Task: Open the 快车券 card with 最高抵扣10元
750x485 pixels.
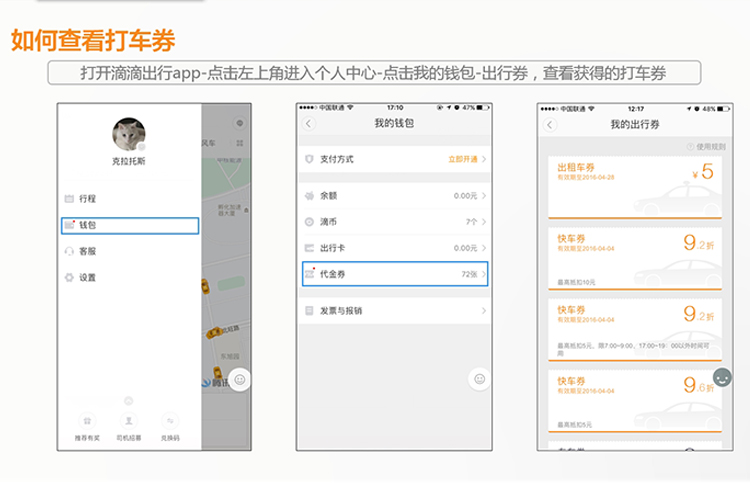Action: coord(635,259)
